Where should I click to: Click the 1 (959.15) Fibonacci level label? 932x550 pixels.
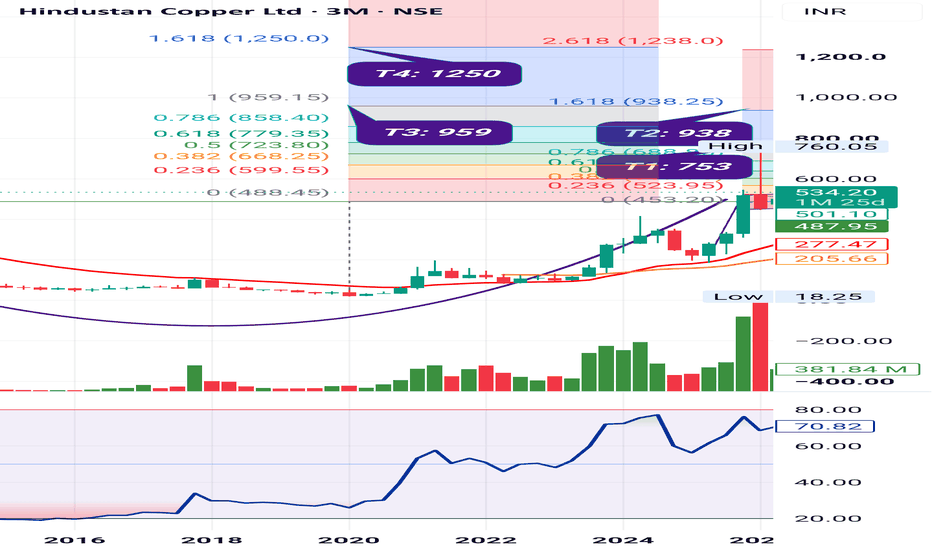pyautogui.click(x=267, y=97)
